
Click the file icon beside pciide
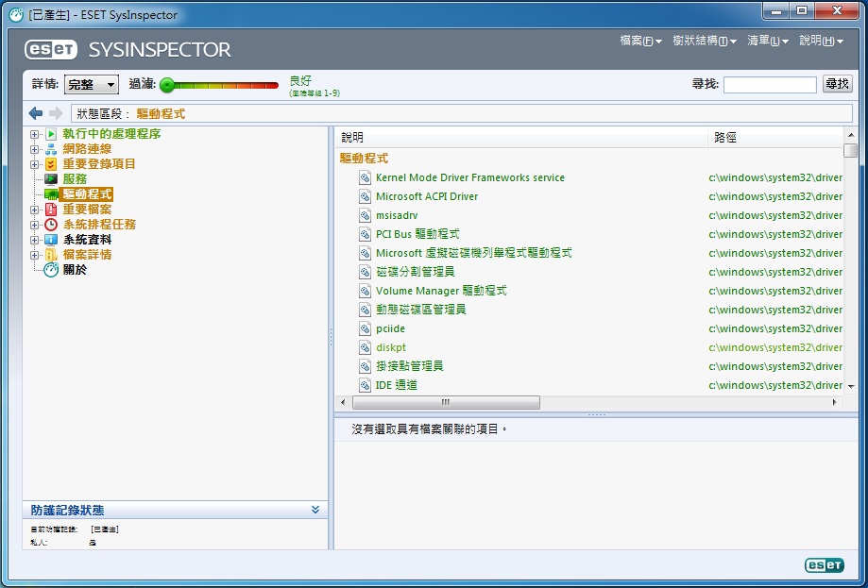coord(365,328)
